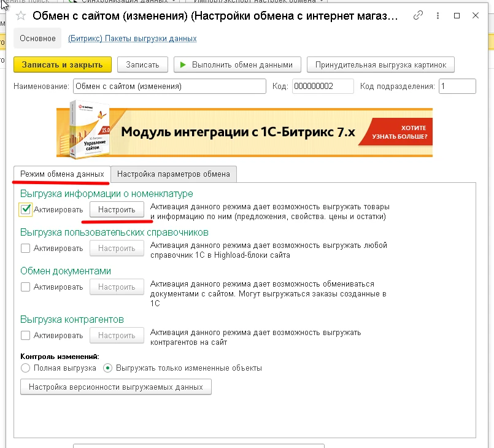Switch to Настройка параметров обмена tab
Viewport: 494px width, 448px height.
[174, 174]
